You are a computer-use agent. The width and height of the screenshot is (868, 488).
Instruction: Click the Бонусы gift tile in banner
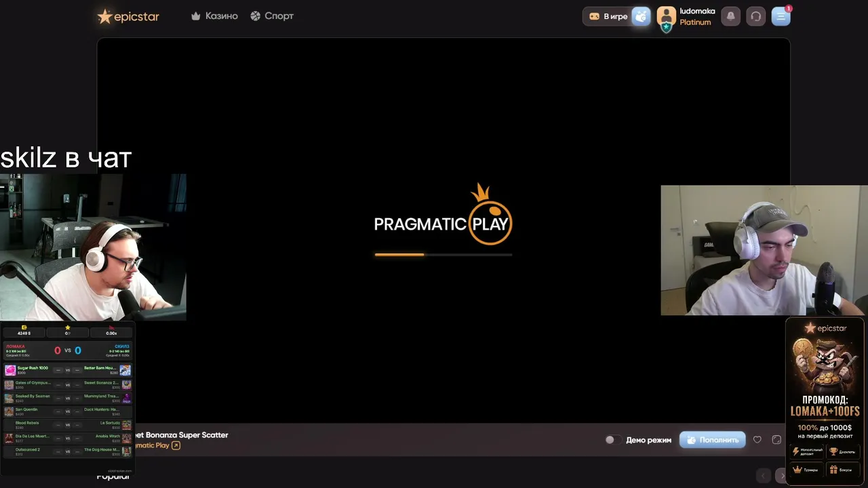coord(843,469)
